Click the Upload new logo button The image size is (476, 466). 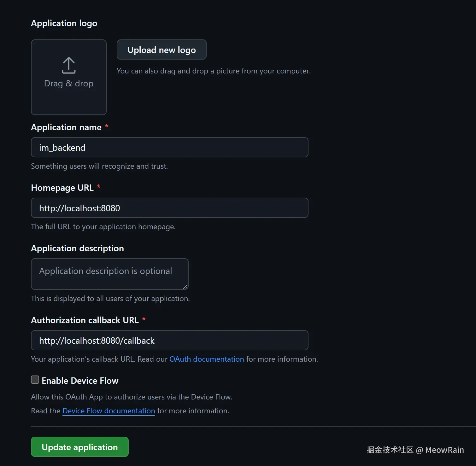[x=162, y=50]
